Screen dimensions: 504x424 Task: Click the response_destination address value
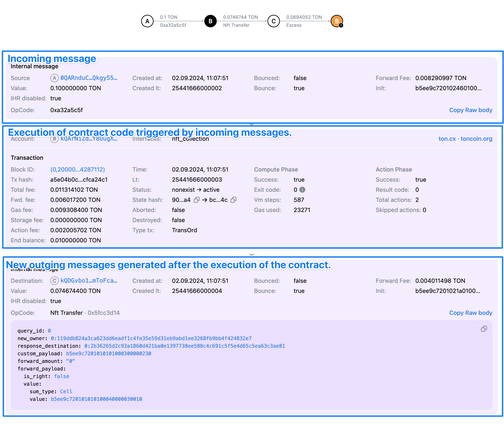point(184,346)
